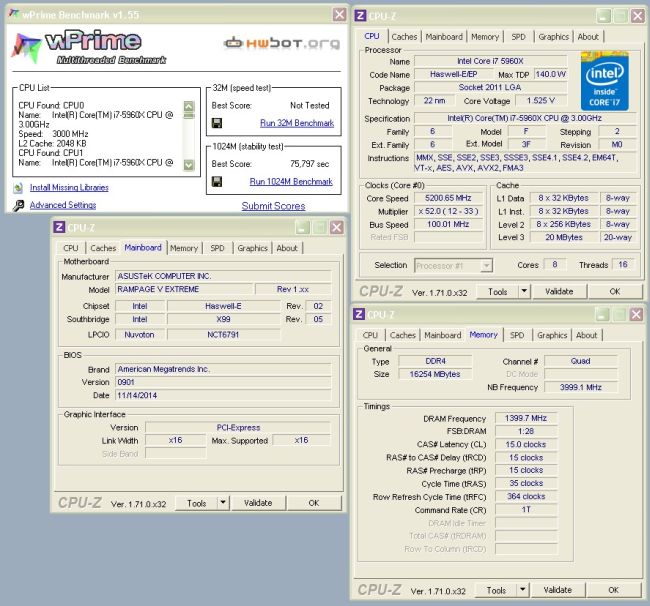
Task: Minimize the CPU-Z Memory window
Action: pyautogui.click(x=602, y=315)
